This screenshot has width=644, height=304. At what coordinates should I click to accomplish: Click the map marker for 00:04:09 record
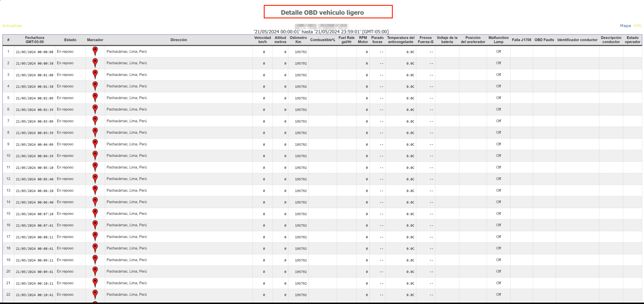pyautogui.click(x=95, y=143)
